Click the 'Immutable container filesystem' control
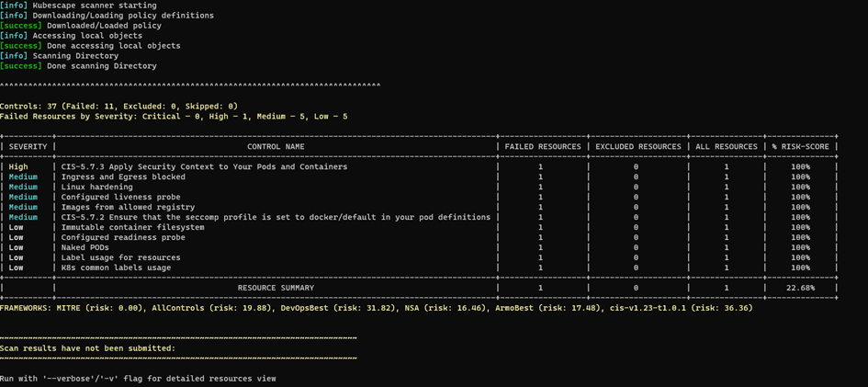The image size is (868, 387). click(133, 227)
